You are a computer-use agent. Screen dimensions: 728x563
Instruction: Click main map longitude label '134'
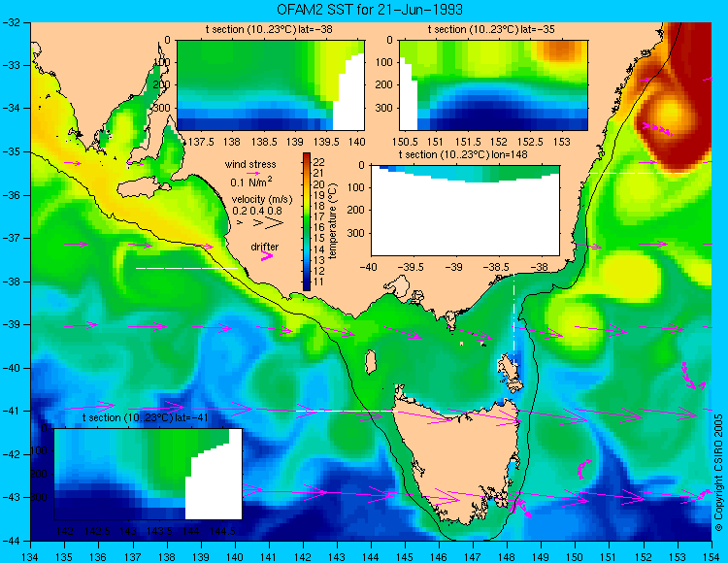pyautogui.click(x=30, y=556)
